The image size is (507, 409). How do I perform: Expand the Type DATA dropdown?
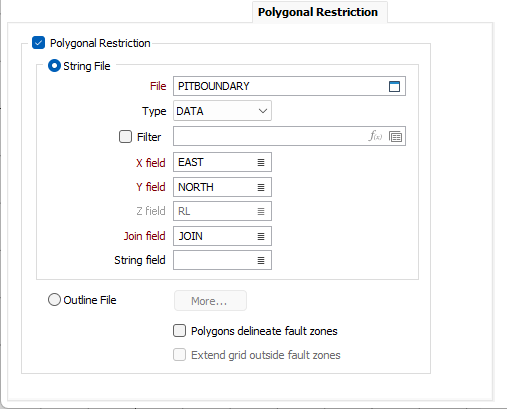click(222, 111)
